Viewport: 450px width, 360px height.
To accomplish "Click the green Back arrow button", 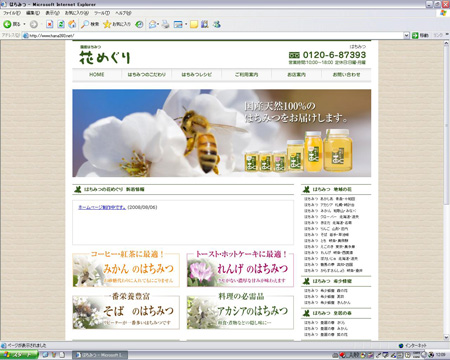I will coord(11,24).
